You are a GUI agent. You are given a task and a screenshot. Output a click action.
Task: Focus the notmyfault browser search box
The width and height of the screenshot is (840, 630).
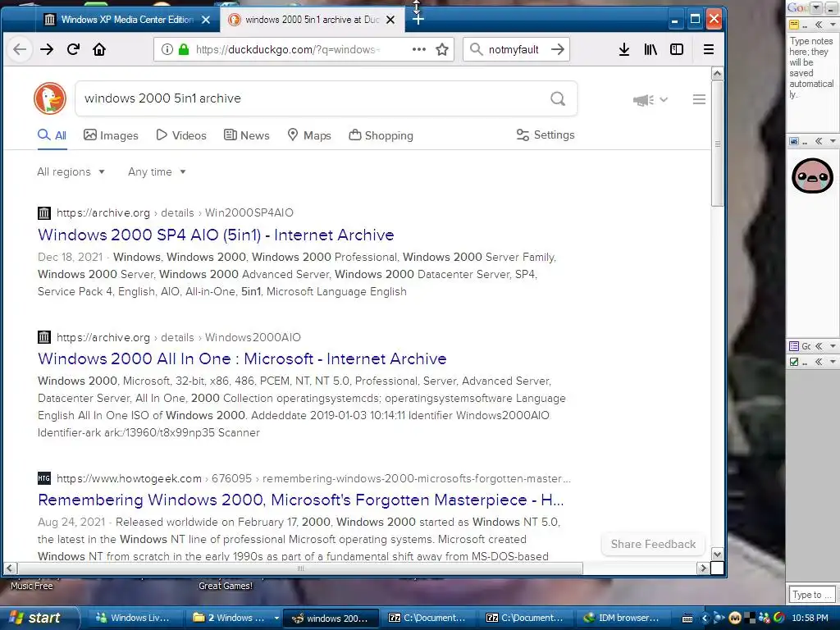(x=514, y=49)
